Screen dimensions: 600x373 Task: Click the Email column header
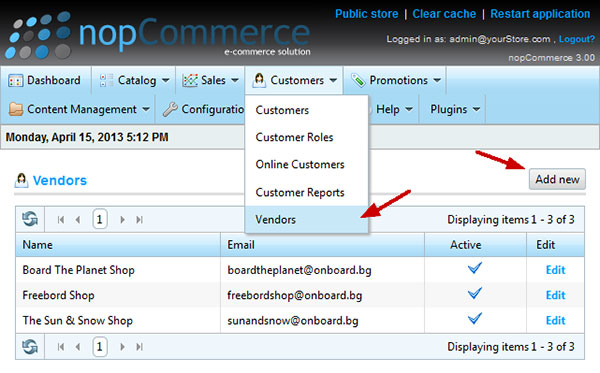[322, 245]
